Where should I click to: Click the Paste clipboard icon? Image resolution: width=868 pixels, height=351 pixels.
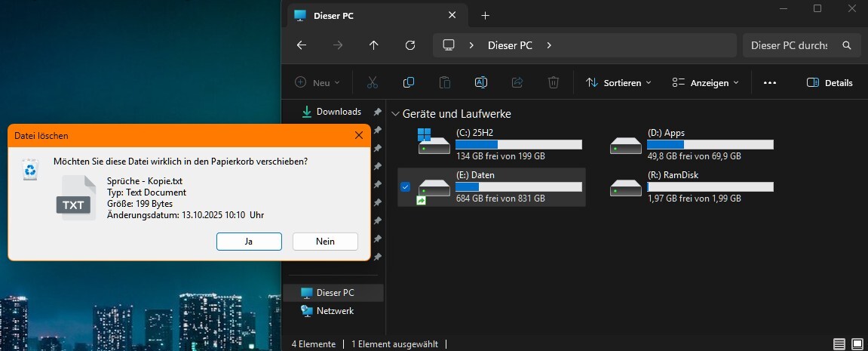click(445, 82)
